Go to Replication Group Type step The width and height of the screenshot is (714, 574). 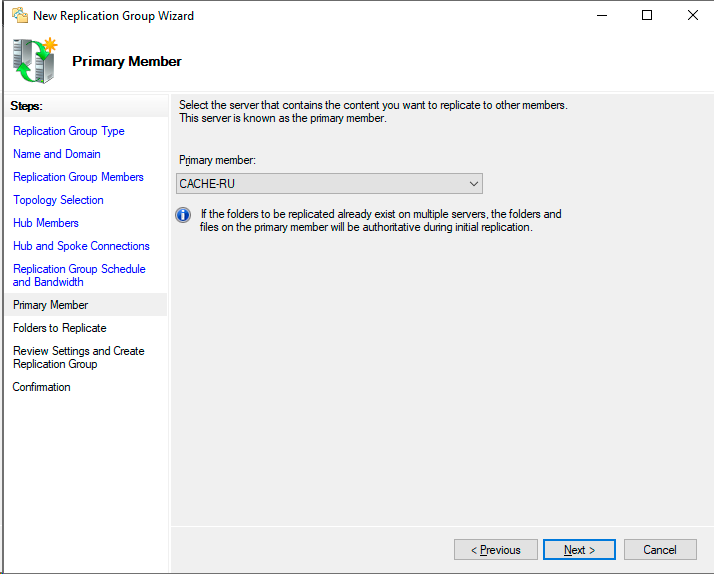[69, 131]
